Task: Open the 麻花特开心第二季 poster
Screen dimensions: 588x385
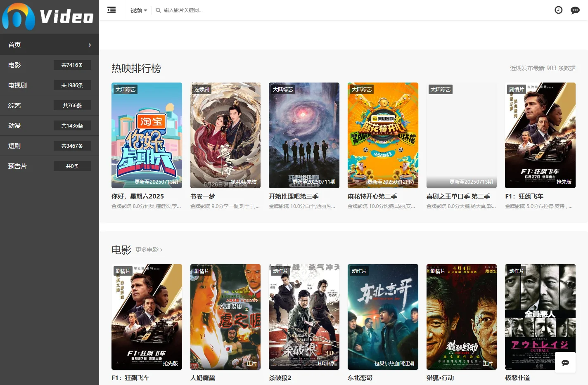Action: 383,135
